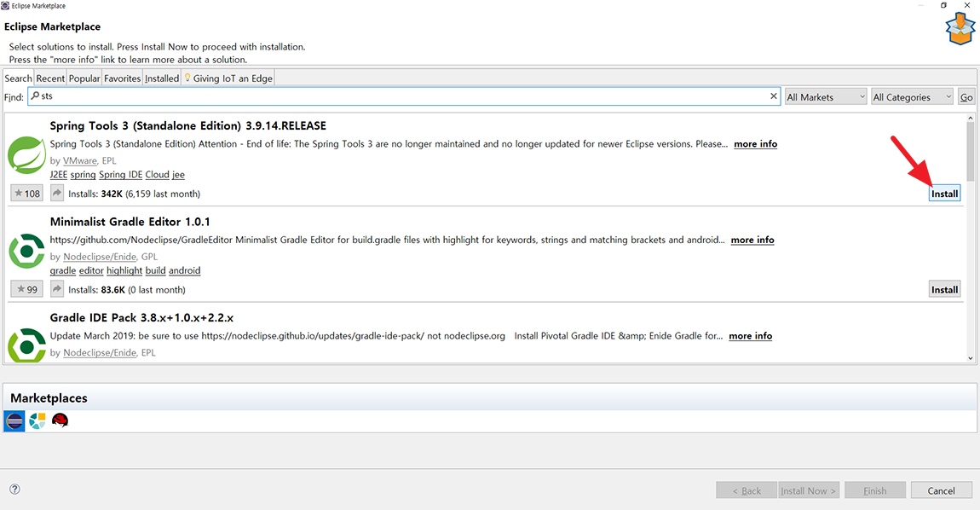Click the Installs: 83.6K text
Screen dimensions: 980x510
click(x=97, y=290)
